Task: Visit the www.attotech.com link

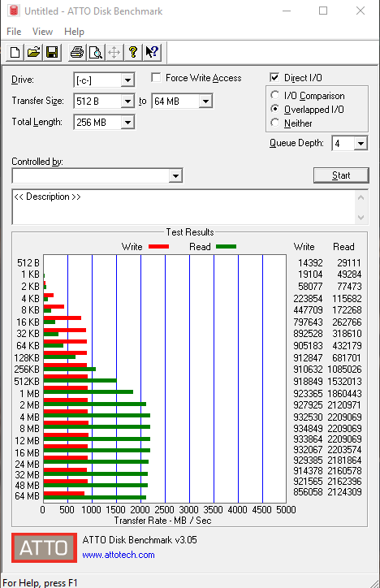Action: (x=119, y=555)
